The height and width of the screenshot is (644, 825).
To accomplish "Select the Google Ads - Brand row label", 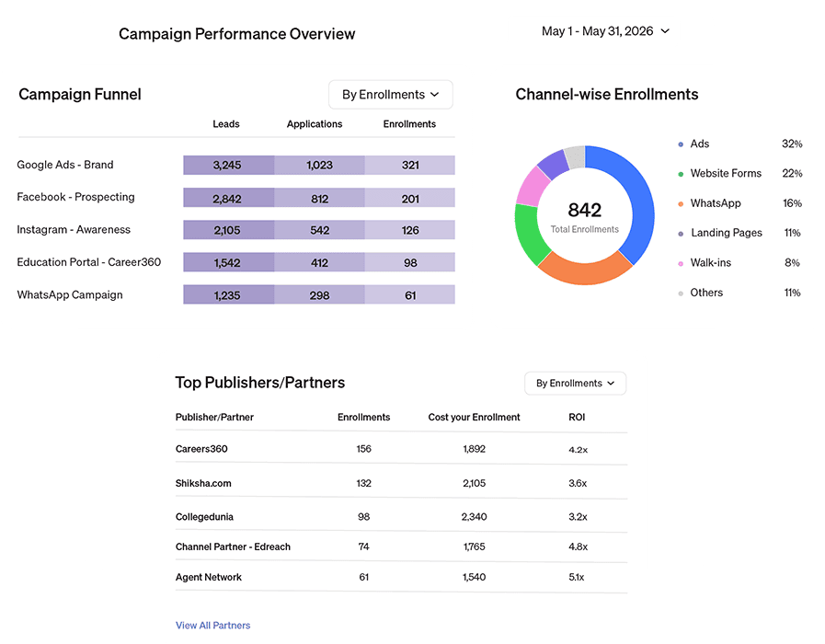I will pyautogui.click(x=65, y=165).
